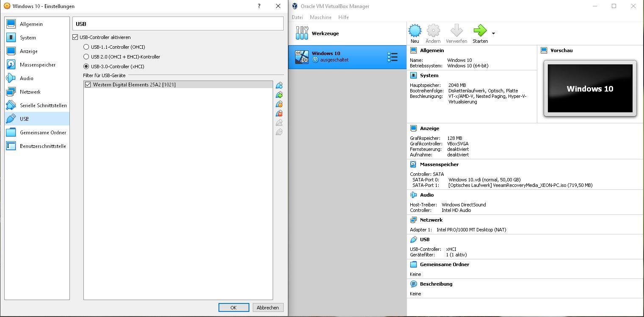Click Hauptspeicher 2048 MB value

pos(457,85)
